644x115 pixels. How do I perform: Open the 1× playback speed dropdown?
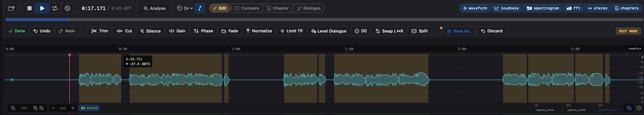click(185, 8)
